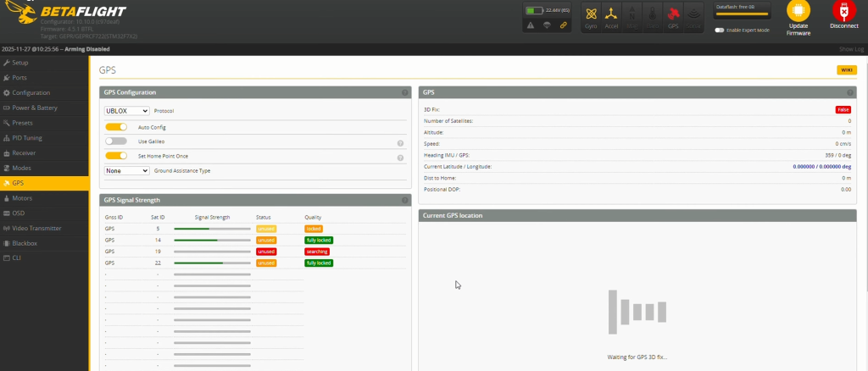
Task: Disable the Auto Config toggle
Action: 116,127
